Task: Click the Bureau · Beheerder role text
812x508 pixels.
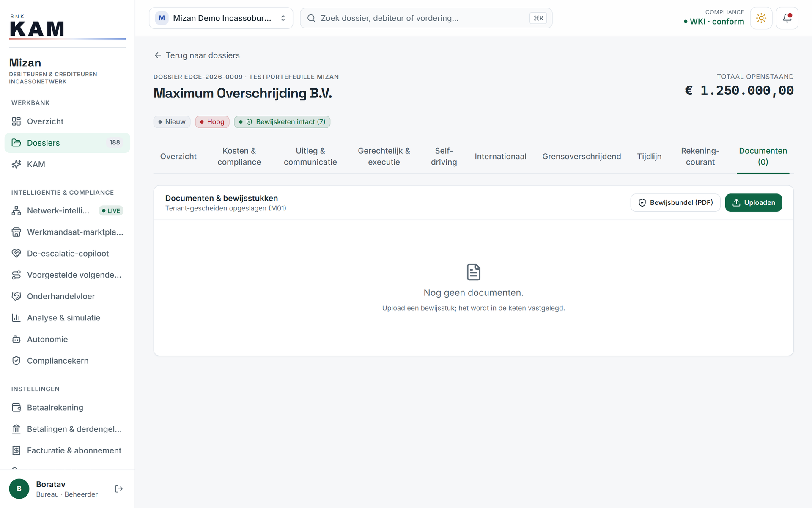Action: 67,494
